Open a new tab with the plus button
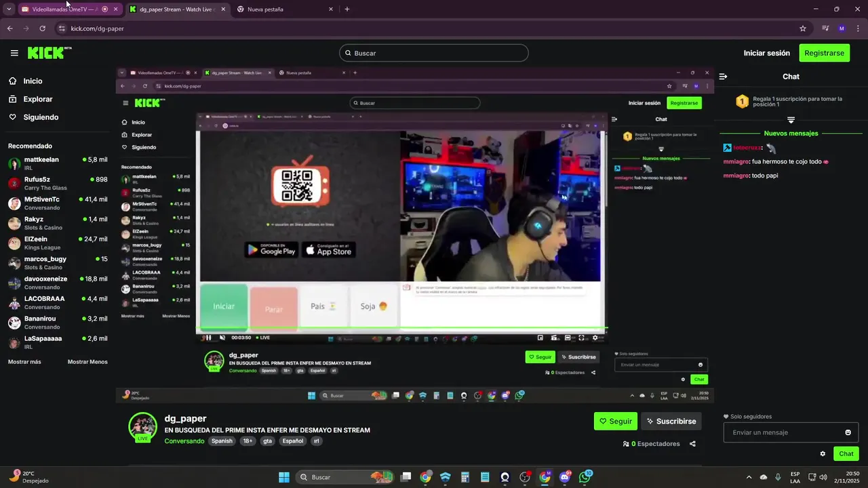This screenshot has height=488, width=868. click(x=347, y=9)
